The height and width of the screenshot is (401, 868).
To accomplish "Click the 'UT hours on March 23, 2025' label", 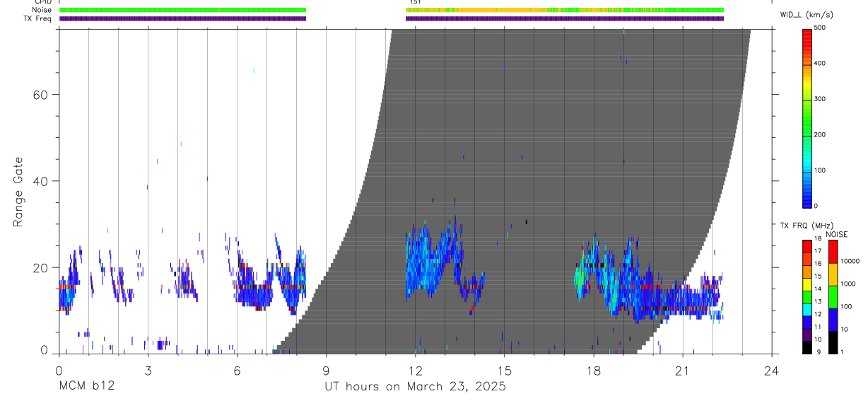I will (415, 387).
